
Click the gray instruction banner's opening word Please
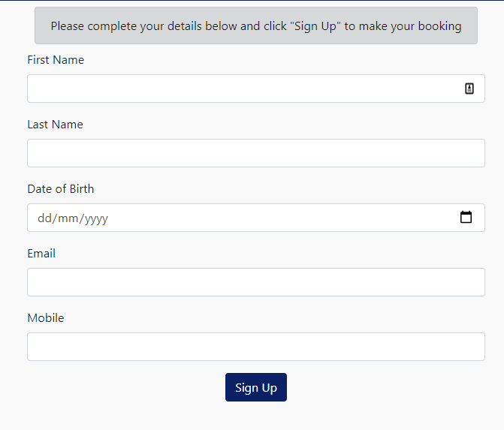68,26
